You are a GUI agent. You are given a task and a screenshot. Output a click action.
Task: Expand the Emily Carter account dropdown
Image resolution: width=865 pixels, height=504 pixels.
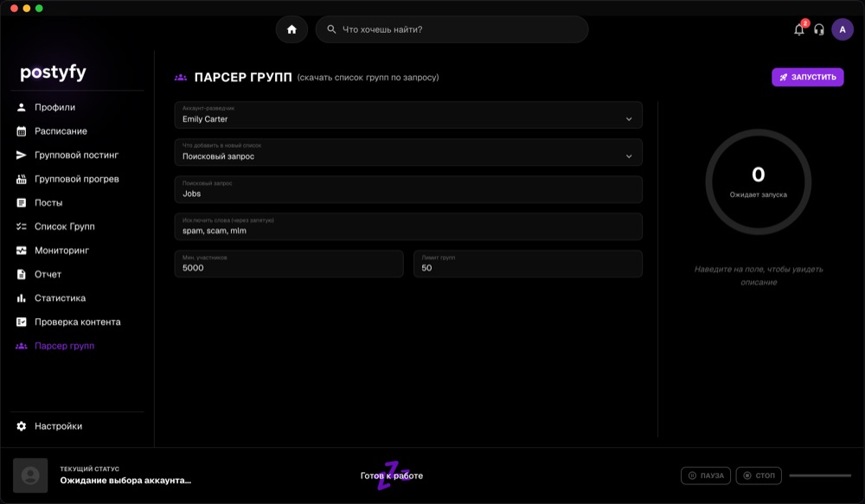(x=408, y=115)
